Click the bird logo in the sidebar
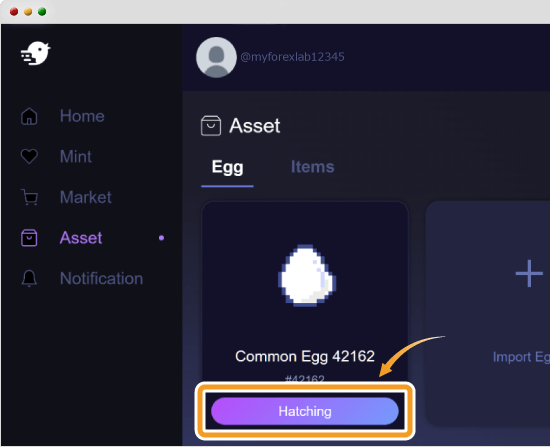Image resolution: width=550 pixels, height=447 pixels. (x=35, y=53)
